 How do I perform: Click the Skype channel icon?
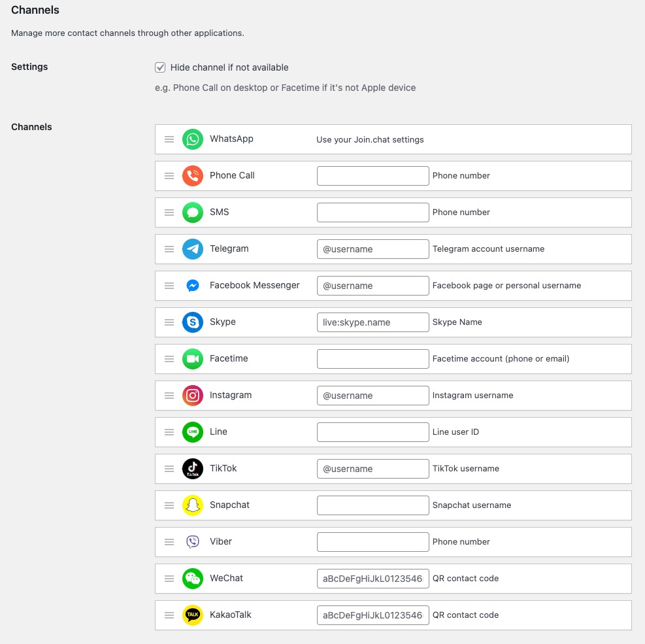pyautogui.click(x=192, y=322)
